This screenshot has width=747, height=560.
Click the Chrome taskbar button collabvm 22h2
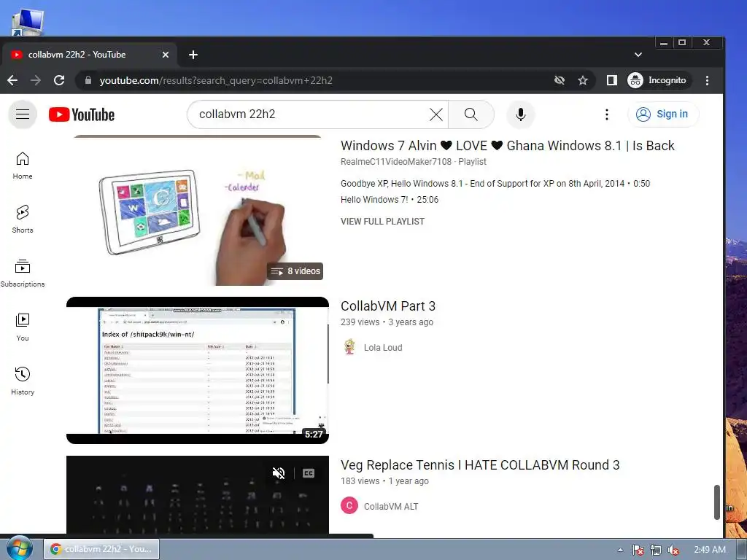point(101,549)
